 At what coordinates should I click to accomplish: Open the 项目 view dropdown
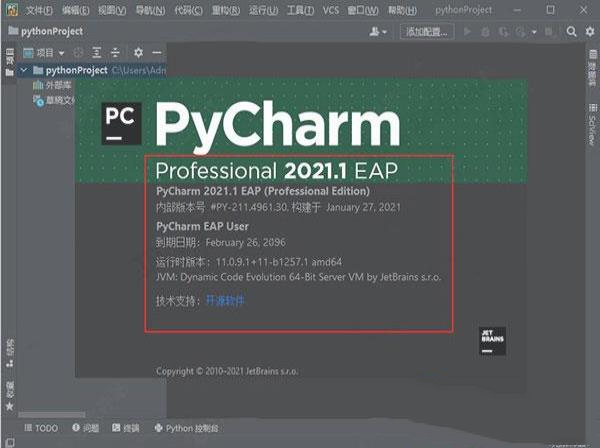45,52
